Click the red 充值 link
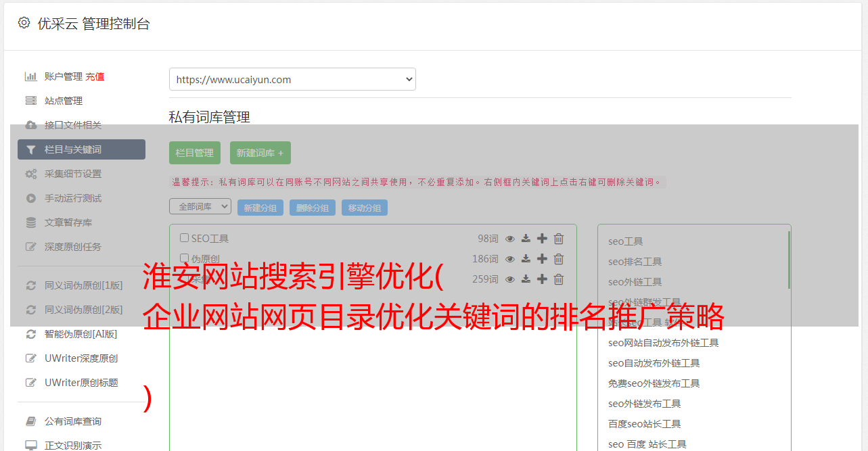This screenshot has width=868, height=451. [95, 76]
